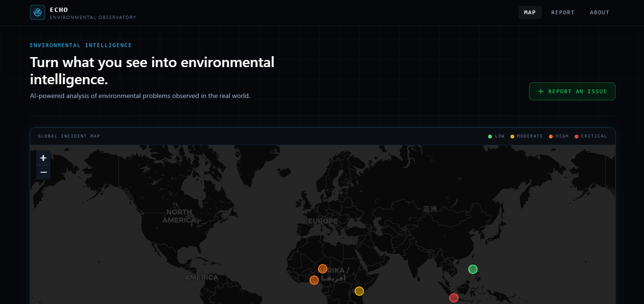Select the red critical marker near Indonesia
The image size is (644, 304).
454,298
